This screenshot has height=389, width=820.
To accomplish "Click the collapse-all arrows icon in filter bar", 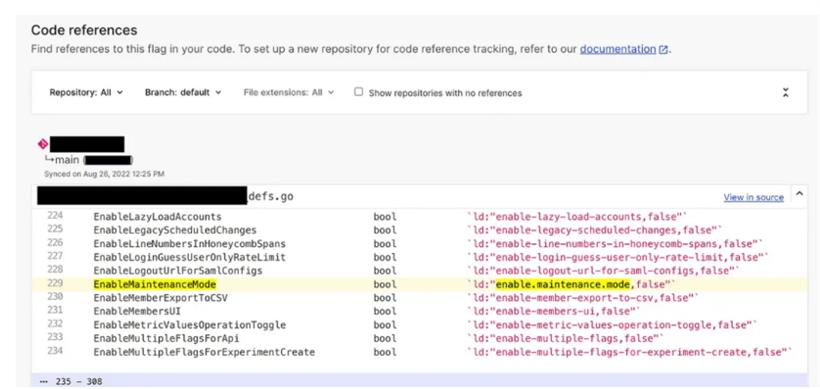I will [785, 93].
